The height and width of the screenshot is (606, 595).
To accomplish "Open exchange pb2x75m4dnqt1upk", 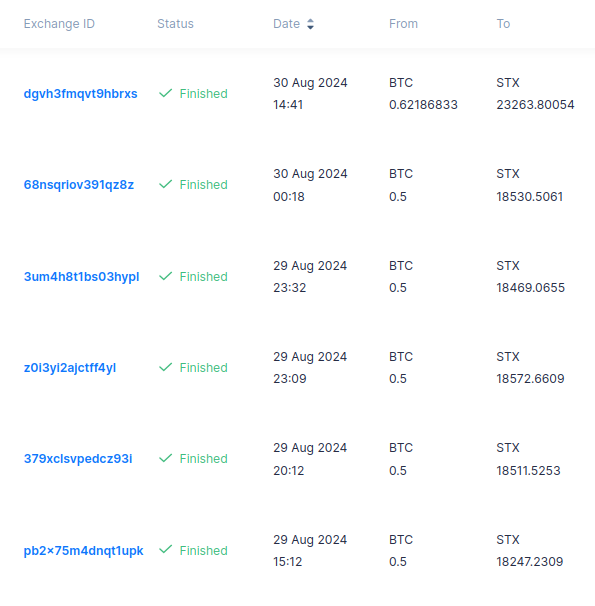I will (x=83, y=551).
